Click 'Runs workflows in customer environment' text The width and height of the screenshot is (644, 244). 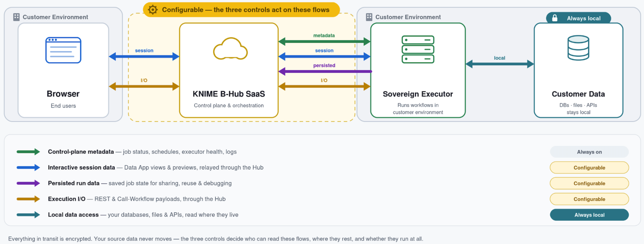418,108
